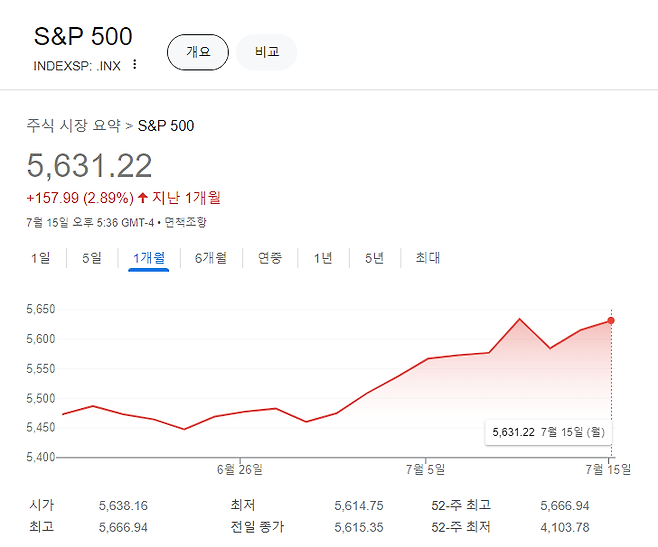Show the 연중 year-to-date range
The image size is (658, 547).
[x=270, y=258]
